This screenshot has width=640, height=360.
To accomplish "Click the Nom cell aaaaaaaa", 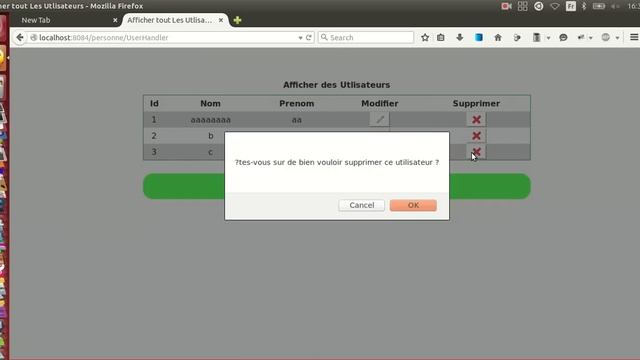I will (x=211, y=120).
